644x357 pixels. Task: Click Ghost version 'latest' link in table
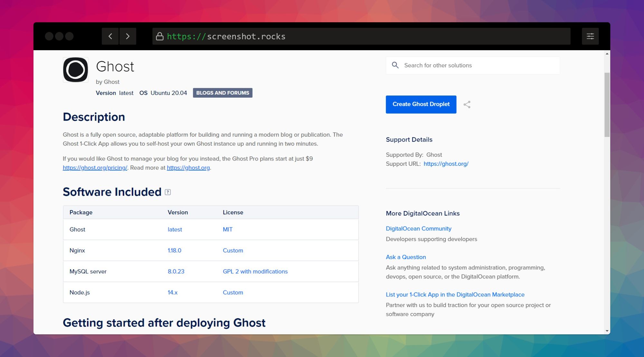point(175,229)
